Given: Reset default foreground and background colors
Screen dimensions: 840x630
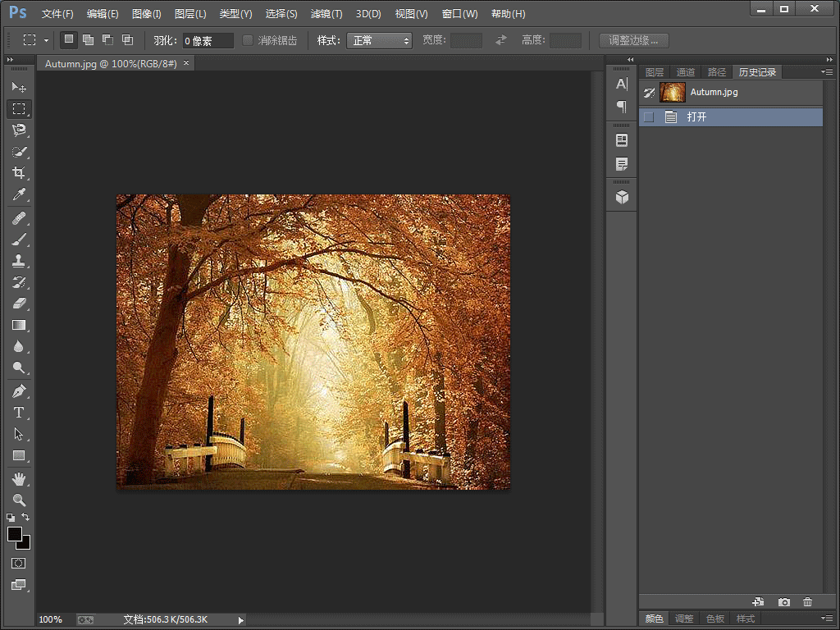Looking at the screenshot, I should (x=11, y=518).
